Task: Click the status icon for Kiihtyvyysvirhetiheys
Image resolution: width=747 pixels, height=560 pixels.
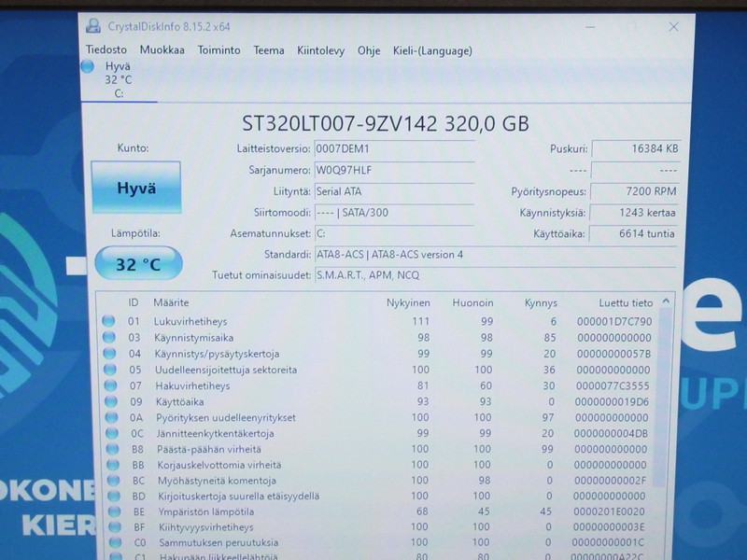Action: click(115, 527)
